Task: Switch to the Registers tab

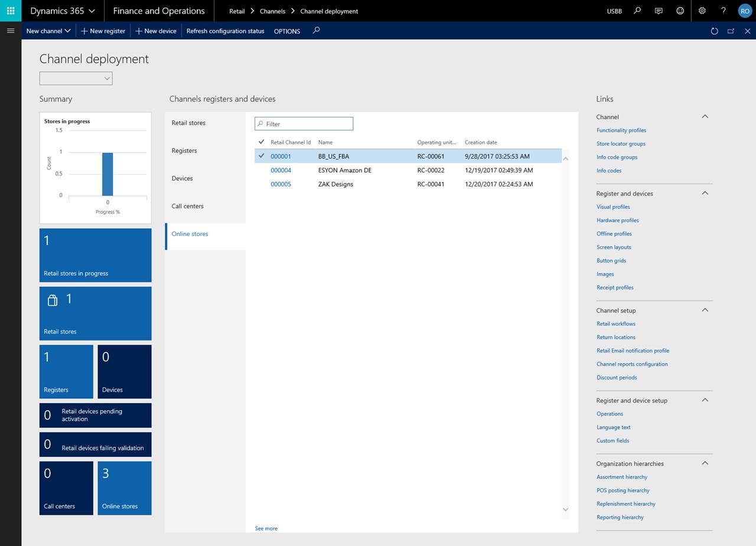Action: (x=206, y=151)
